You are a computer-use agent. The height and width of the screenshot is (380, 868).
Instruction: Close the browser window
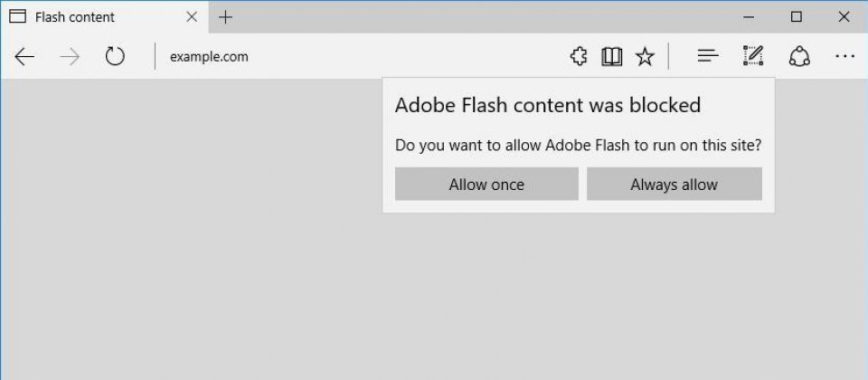(x=844, y=17)
